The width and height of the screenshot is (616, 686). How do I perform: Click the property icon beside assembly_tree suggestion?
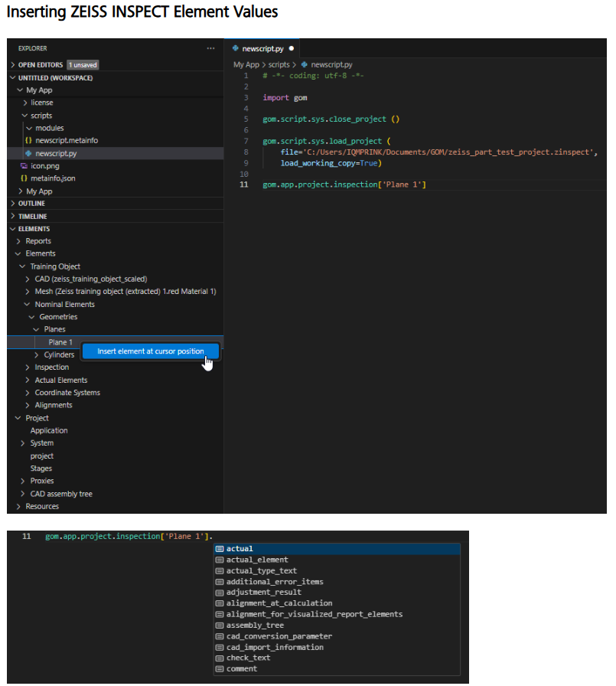tap(220, 626)
